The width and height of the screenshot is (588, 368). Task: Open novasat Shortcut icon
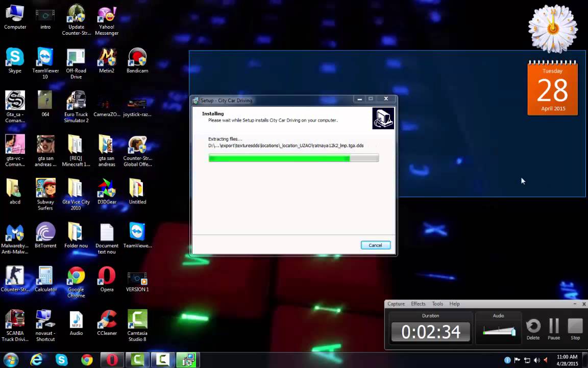click(45, 326)
